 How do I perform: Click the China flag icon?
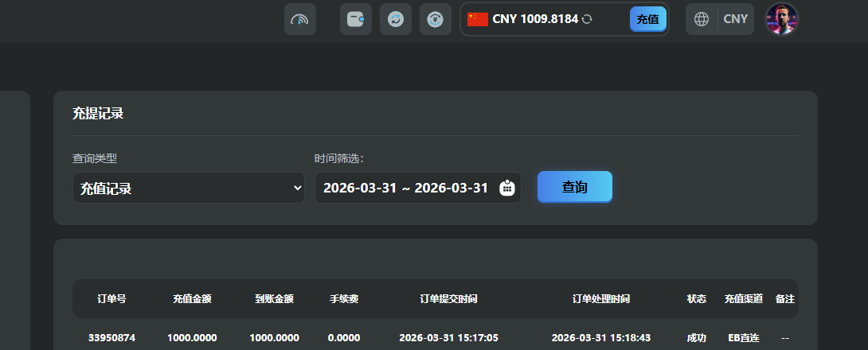tap(478, 19)
